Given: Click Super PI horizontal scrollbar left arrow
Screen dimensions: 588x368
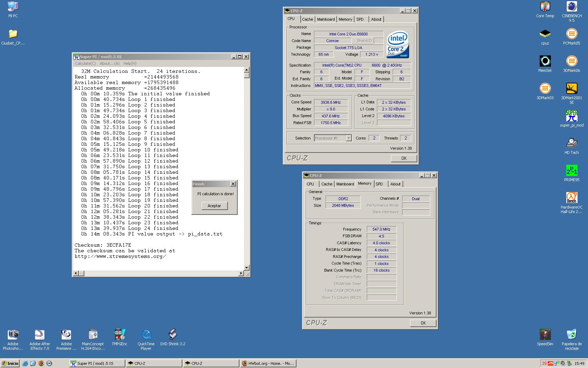Looking at the screenshot, I should (76, 273).
